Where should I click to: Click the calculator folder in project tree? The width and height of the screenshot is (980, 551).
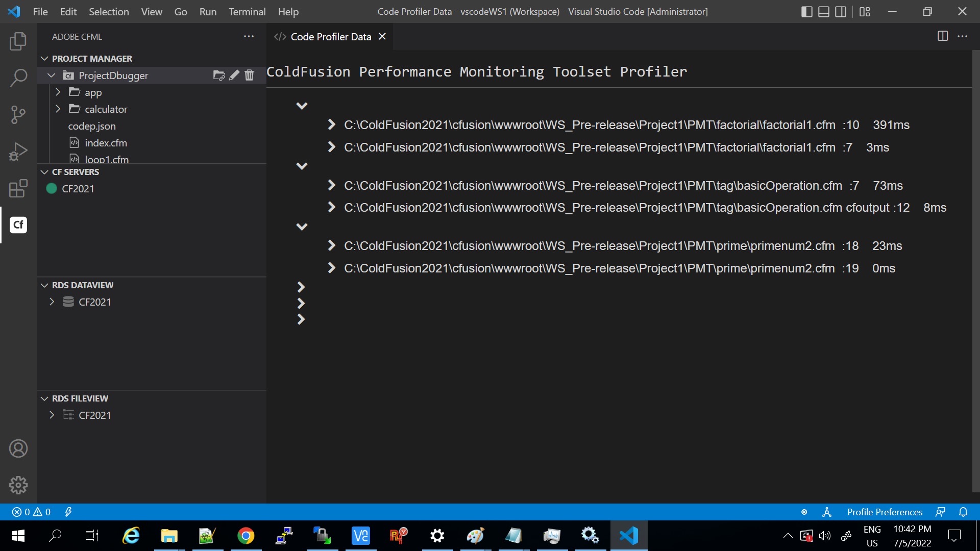point(106,109)
